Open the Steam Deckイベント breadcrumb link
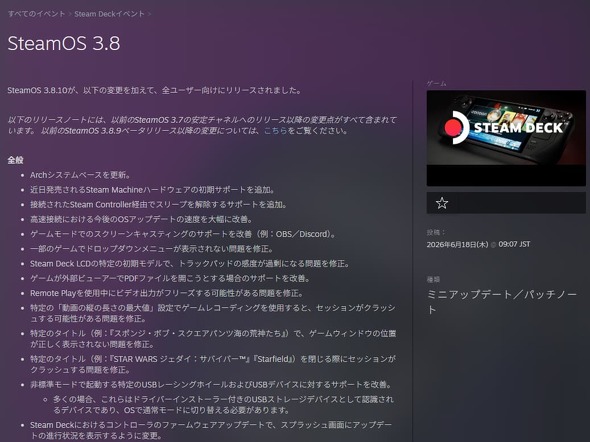 (x=109, y=14)
